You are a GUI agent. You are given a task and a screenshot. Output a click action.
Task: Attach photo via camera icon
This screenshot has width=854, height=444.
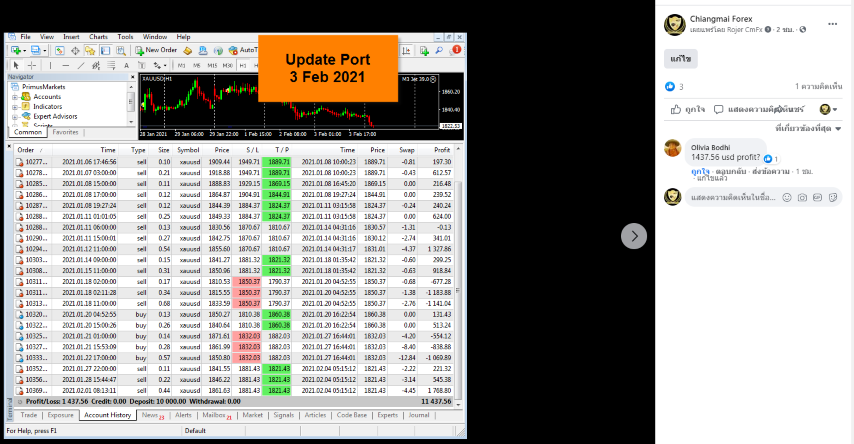(x=802, y=197)
